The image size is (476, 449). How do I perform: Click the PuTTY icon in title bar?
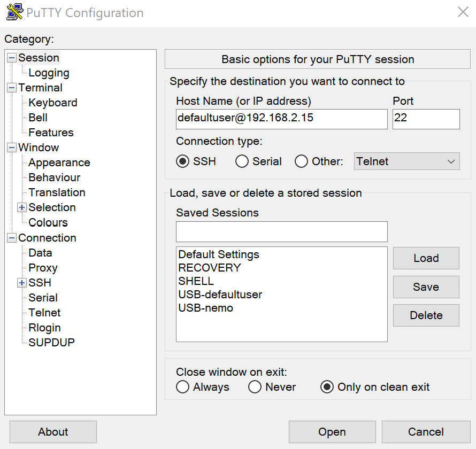pos(14,12)
